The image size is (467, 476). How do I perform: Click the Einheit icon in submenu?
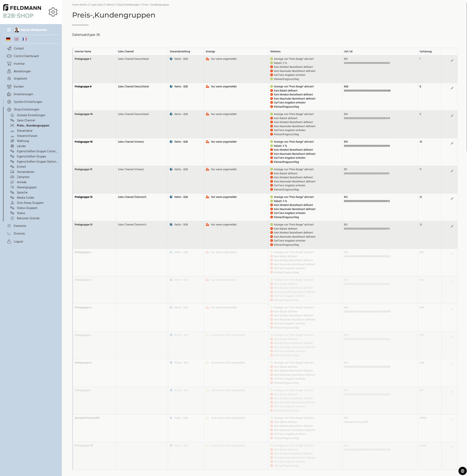[12, 167]
